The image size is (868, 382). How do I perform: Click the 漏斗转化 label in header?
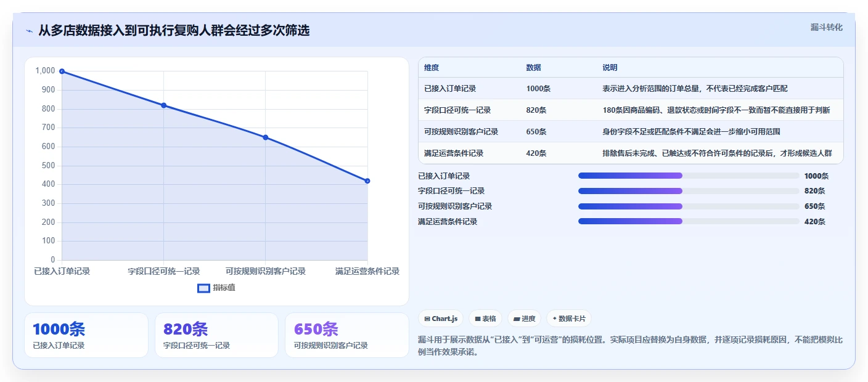(x=826, y=27)
